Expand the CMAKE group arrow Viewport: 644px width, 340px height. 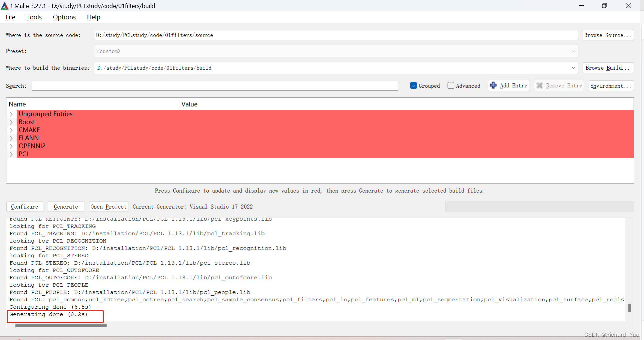[11, 130]
